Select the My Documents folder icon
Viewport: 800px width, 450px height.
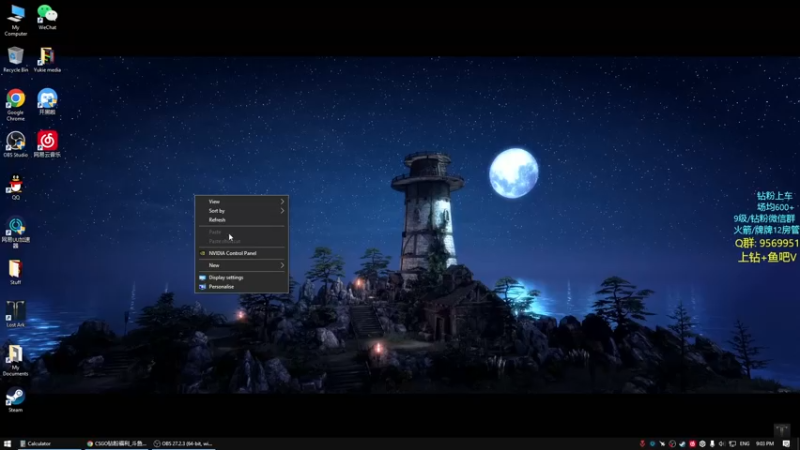(15, 360)
